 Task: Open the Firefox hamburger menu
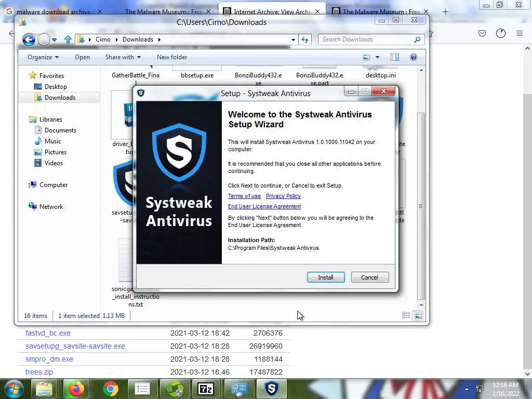[x=520, y=33]
